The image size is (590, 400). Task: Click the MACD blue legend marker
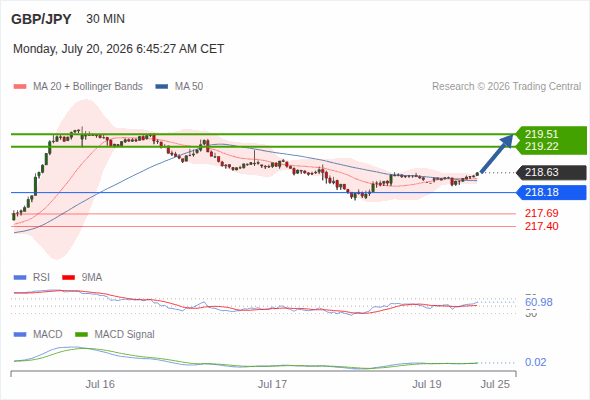[20, 335]
